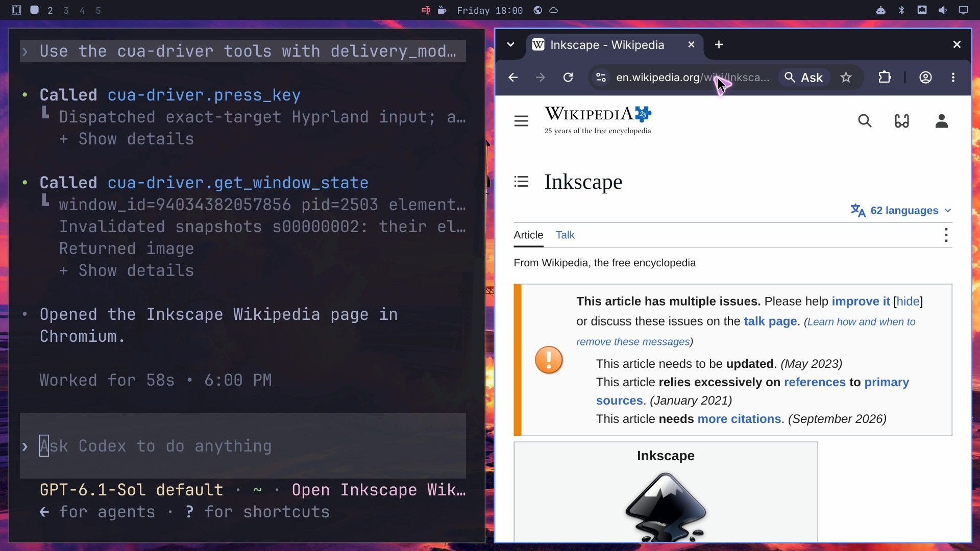Open Wikipedia user account icon

[x=942, y=121]
